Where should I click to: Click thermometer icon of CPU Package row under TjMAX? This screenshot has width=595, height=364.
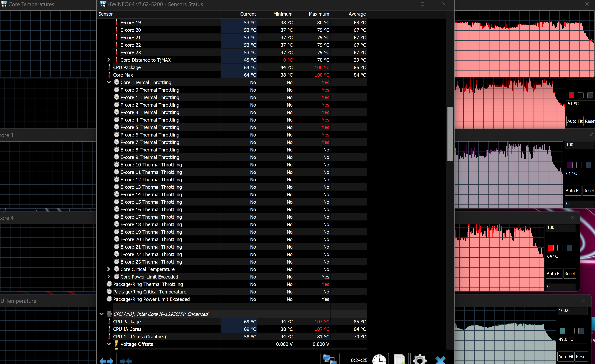pyautogui.click(x=109, y=67)
